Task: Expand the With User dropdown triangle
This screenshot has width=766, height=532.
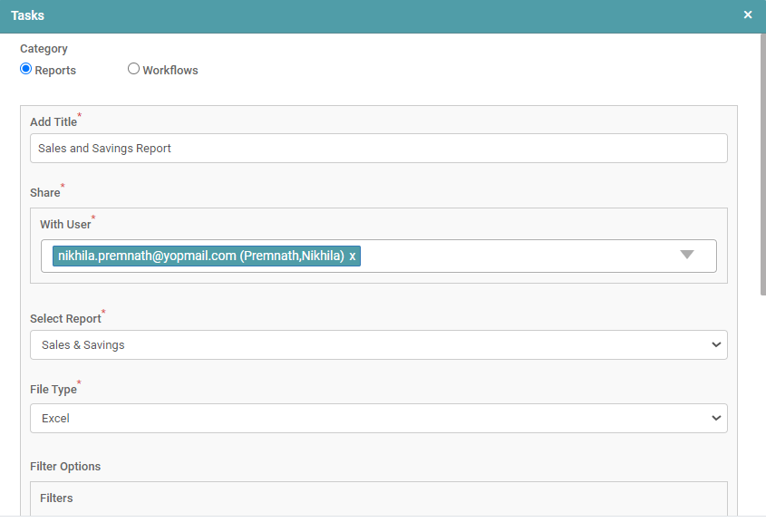Action: pos(686,255)
